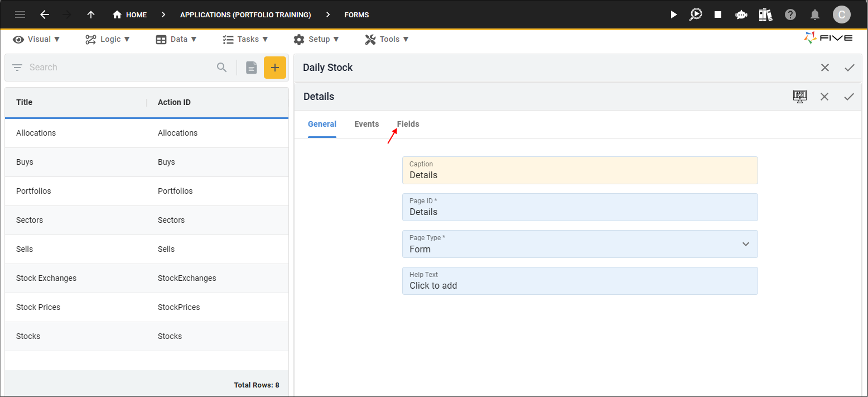This screenshot has height=397, width=868.
Task: Open the Data menu
Action: pos(176,39)
